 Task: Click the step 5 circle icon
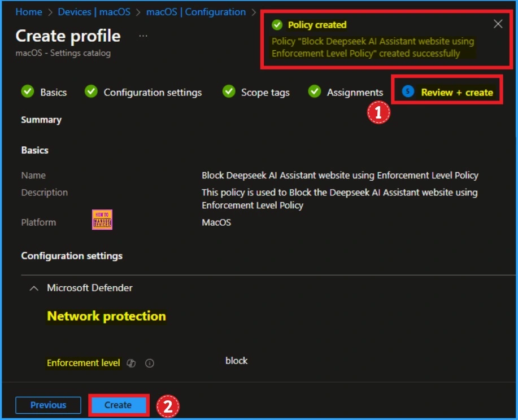tap(408, 91)
